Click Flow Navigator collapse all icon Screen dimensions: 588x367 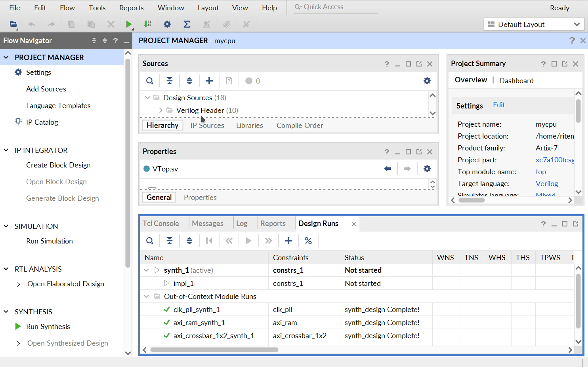pos(94,40)
